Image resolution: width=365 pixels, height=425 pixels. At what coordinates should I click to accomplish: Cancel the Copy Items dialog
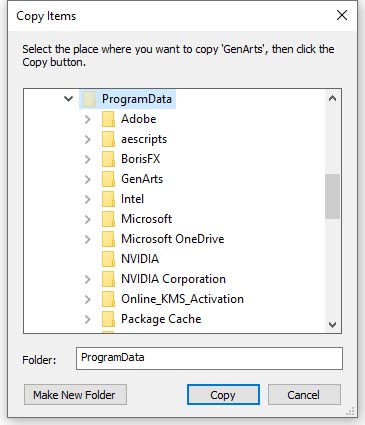click(x=304, y=395)
